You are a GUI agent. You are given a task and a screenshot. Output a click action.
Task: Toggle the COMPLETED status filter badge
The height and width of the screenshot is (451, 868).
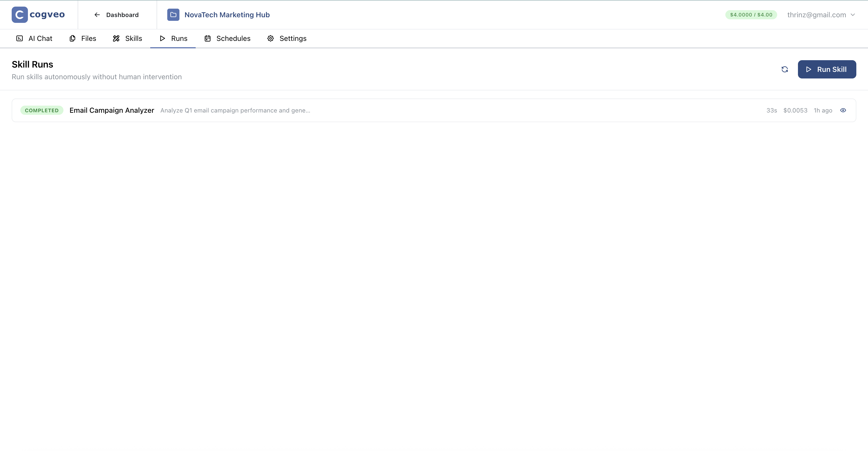point(41,110)
